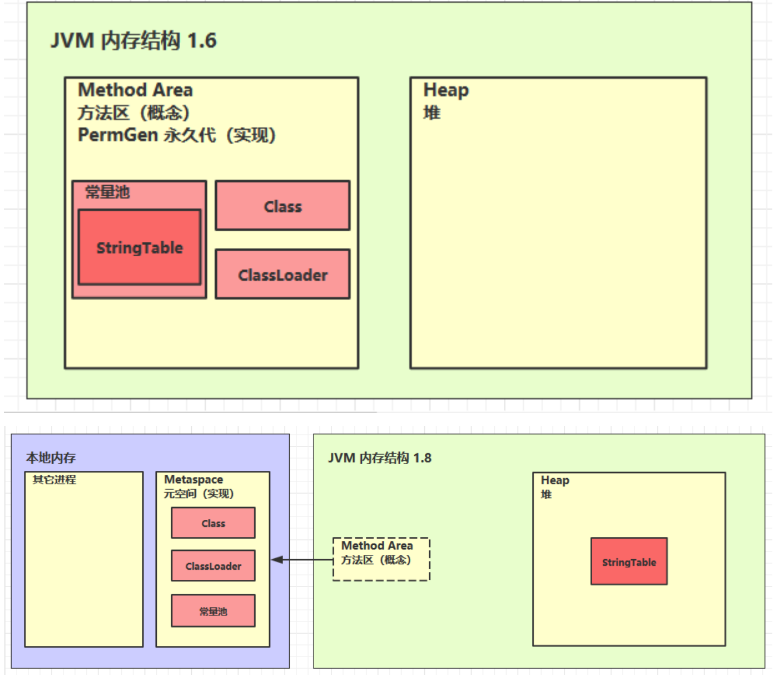Click the dashed Method Area box in 1.8 diagram

coord(380,559)
